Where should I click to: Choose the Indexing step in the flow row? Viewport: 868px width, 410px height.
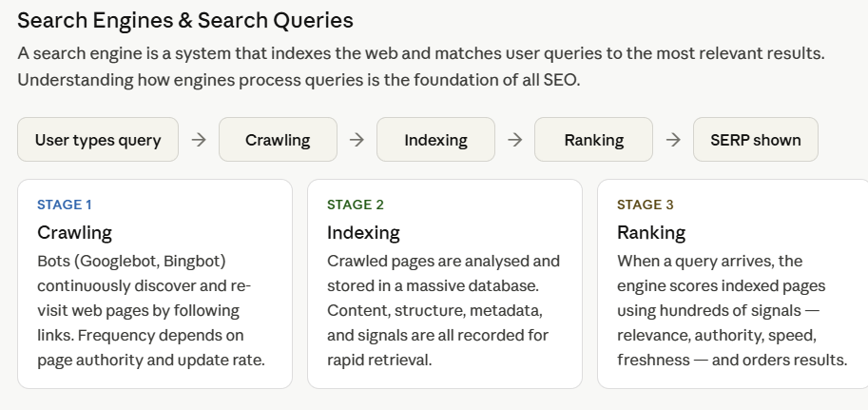click(435, 140)
